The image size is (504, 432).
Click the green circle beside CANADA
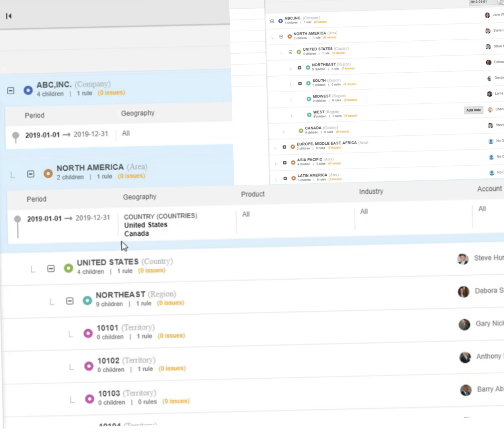click(x=301, y=131)
